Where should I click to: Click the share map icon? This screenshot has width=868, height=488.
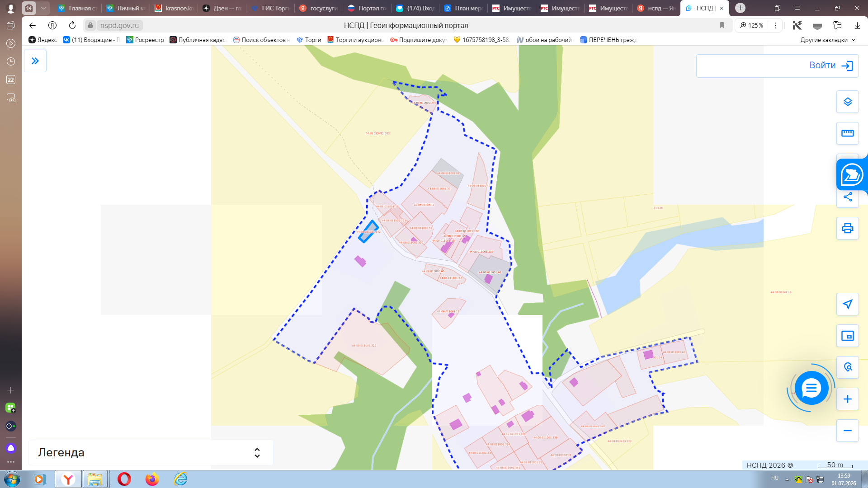[847, 197]
